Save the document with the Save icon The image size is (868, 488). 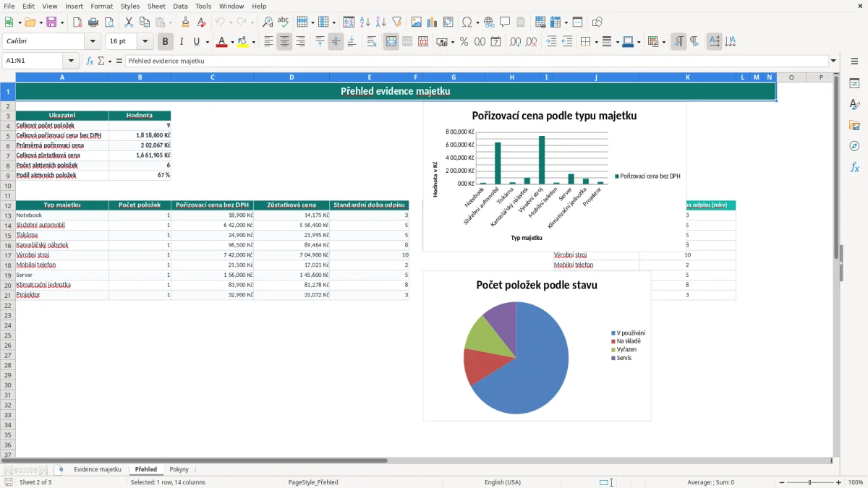tap(51, 22)
